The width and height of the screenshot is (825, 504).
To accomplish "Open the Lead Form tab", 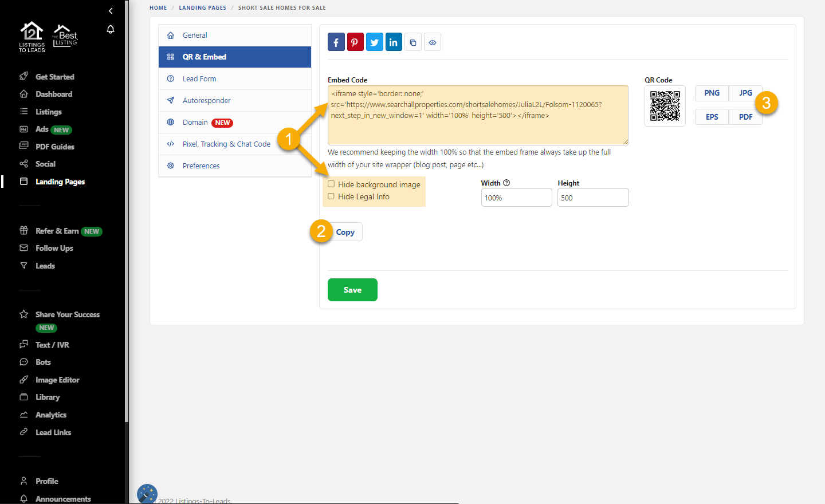I will (199, 79).
